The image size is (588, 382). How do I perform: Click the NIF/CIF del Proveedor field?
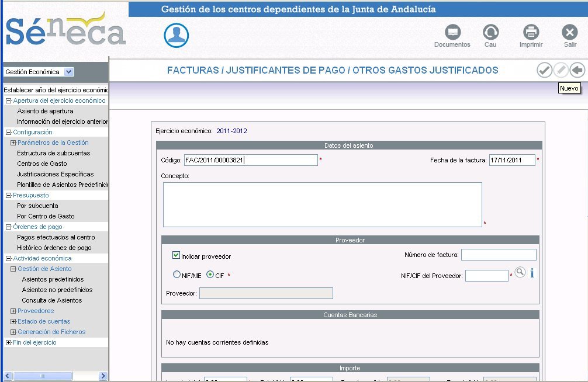pyautogui.click(x=487, y=276)
